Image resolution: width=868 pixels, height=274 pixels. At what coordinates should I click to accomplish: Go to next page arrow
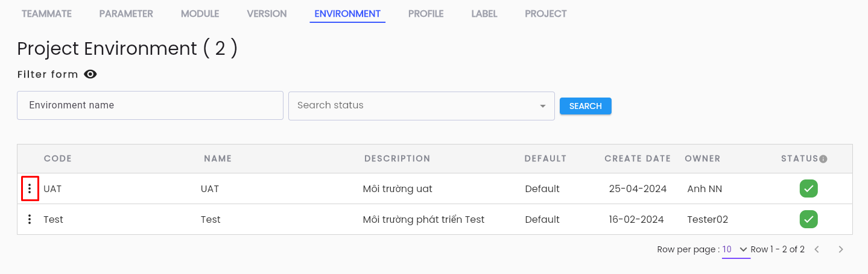[841, 249]
